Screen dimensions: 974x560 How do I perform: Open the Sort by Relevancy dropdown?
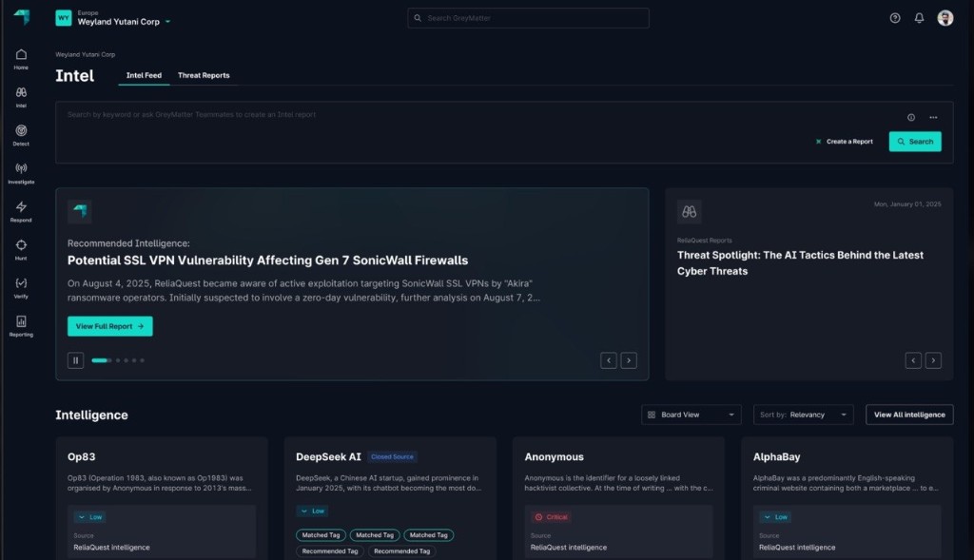[803, 415]
